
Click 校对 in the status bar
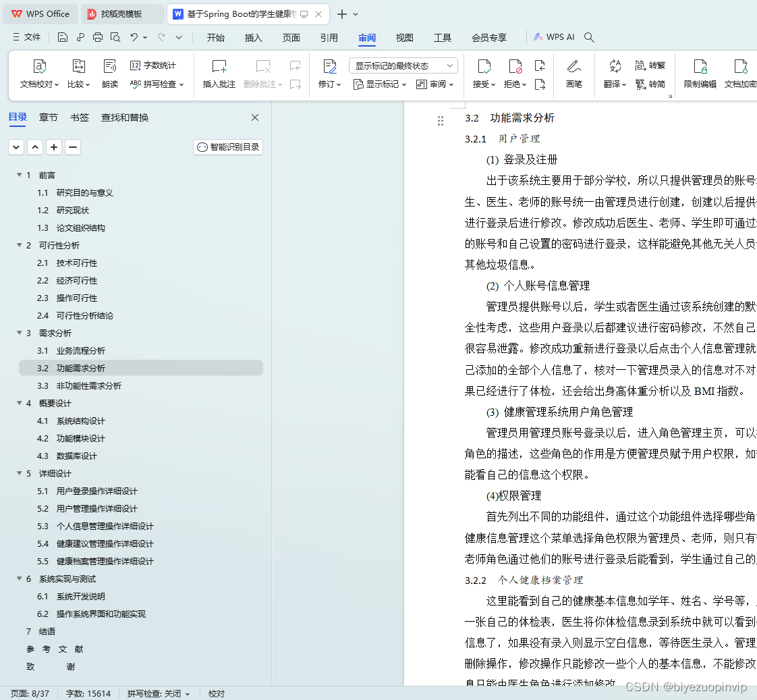[x=217, y=694]
